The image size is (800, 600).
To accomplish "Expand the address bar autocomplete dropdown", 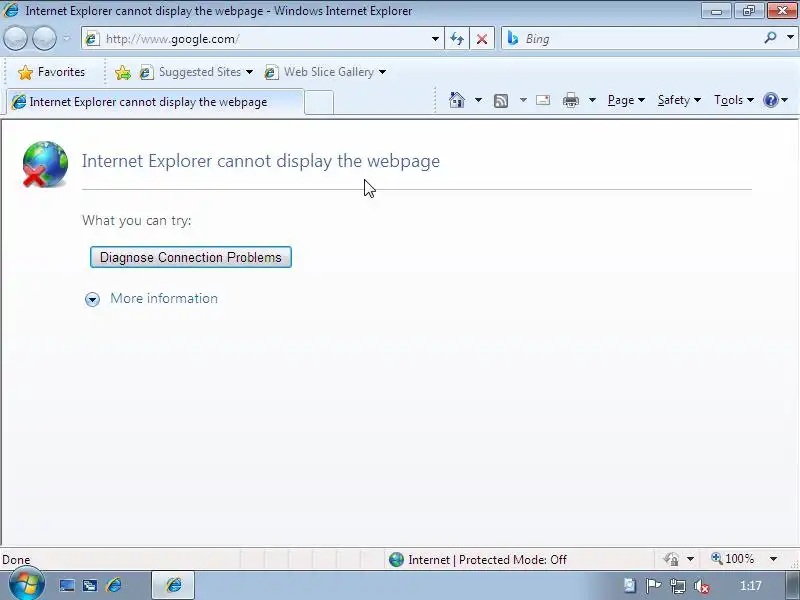I will [x=435, y=39].
